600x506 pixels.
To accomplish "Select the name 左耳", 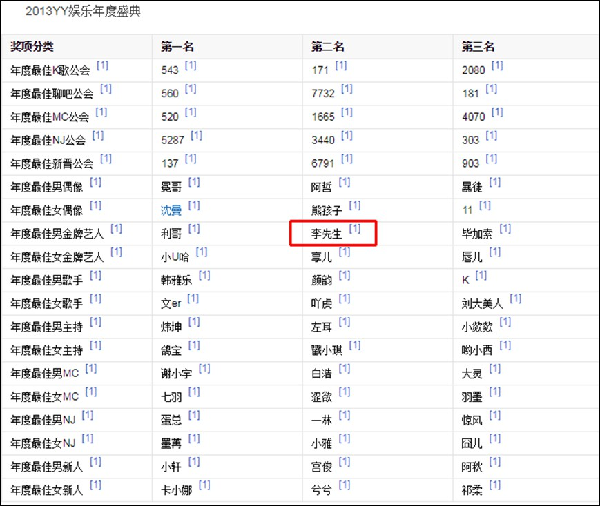I will click(x=321, y=327).
